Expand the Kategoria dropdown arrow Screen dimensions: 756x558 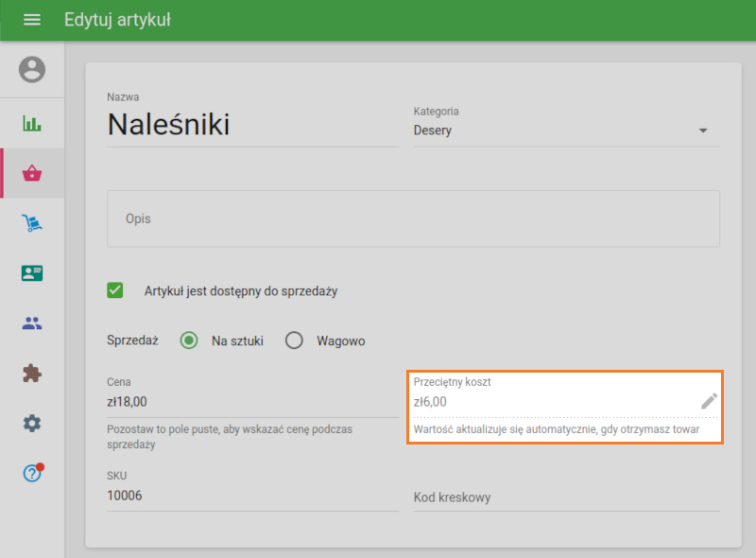click(x=703, y=131)
